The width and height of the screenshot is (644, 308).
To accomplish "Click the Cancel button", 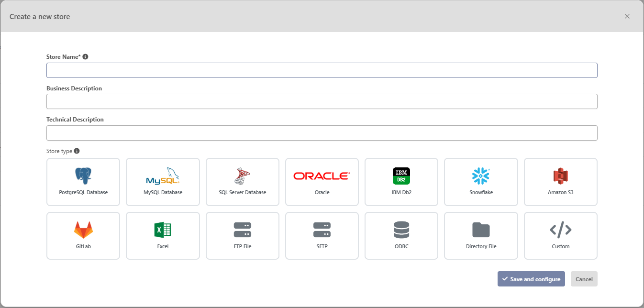I will [584, 279].
